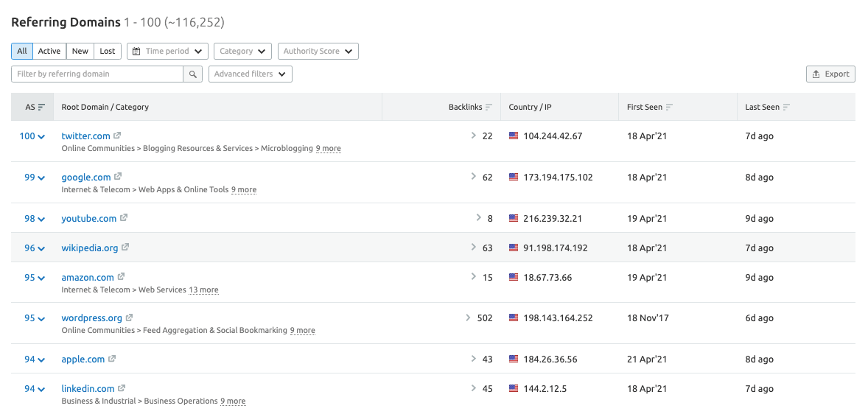Sort by Last Seen column icon
868x414 pixels.
tap(786, 107)
